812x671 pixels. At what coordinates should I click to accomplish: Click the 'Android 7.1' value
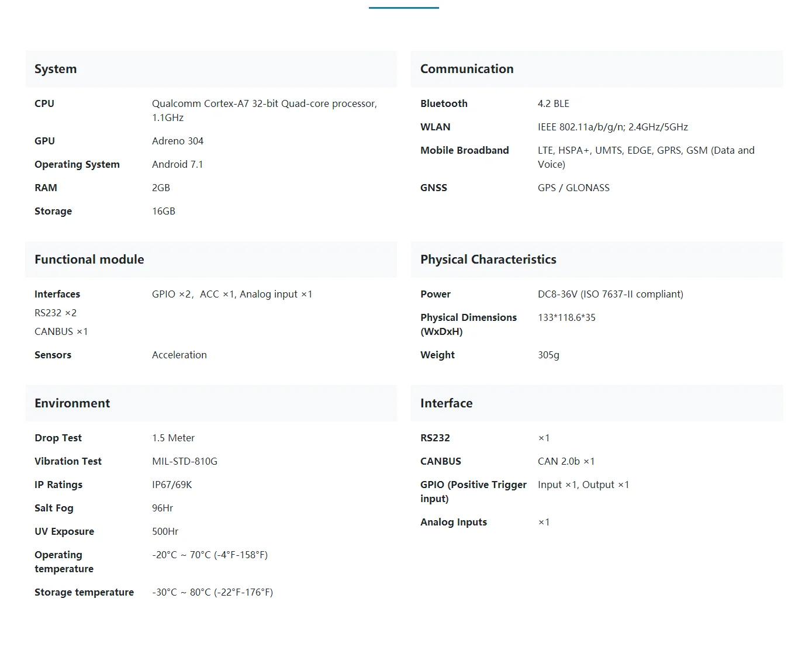(x=178, y=164)
